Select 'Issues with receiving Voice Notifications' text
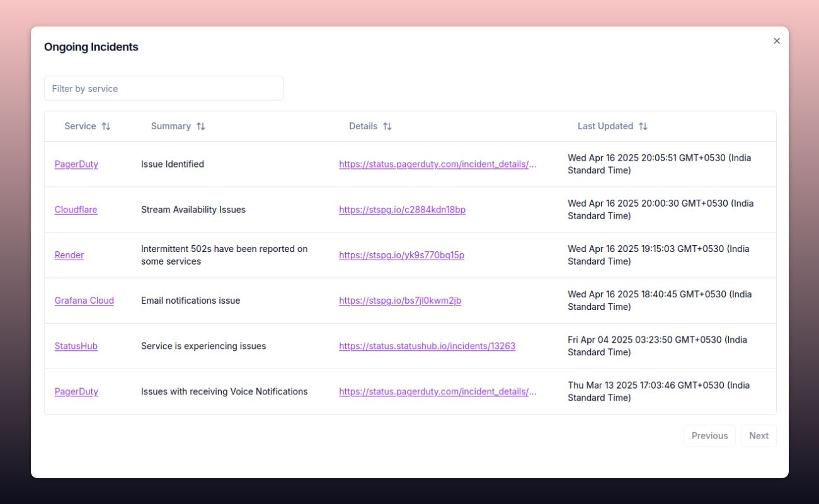 tap(224, 391)
